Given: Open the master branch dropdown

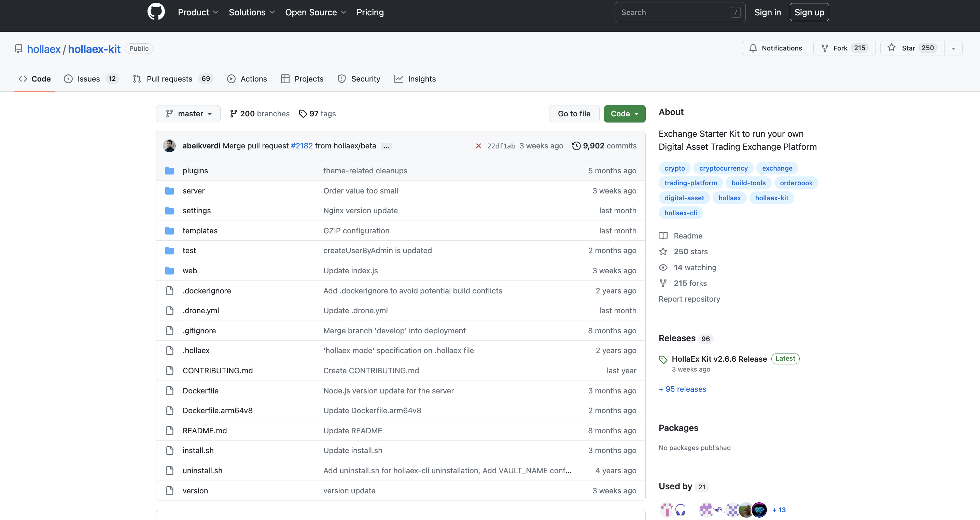Looking at the screenshot, I should pos(188,114).
